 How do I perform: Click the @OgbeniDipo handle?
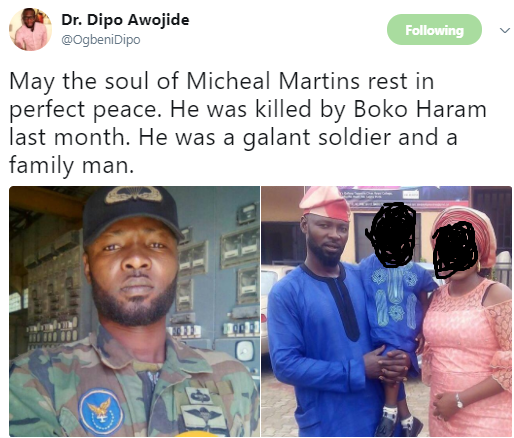101,40
